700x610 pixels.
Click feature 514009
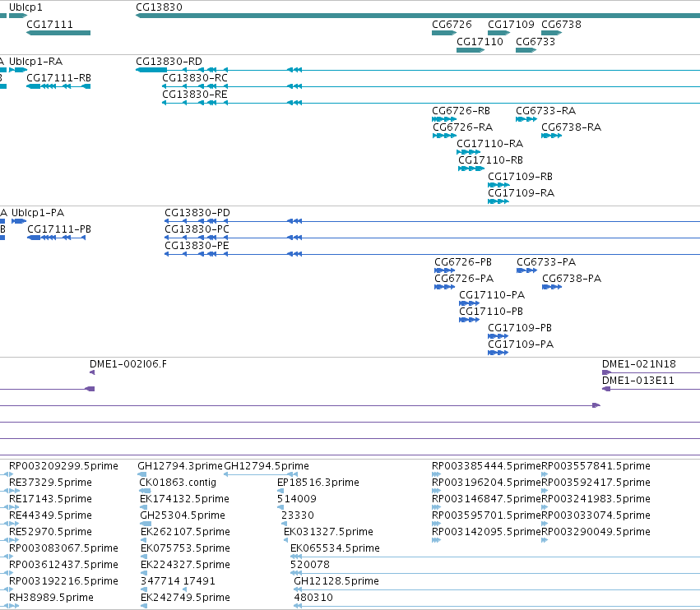296,498
